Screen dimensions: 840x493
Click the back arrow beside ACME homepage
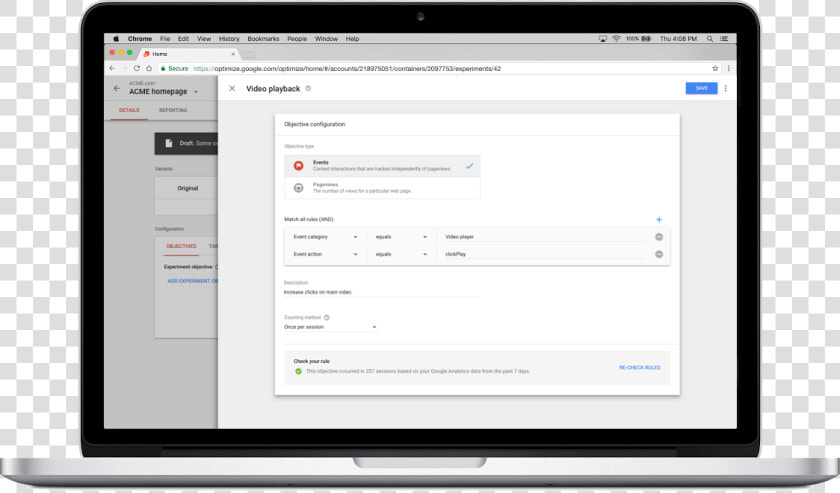pos(117,88)
